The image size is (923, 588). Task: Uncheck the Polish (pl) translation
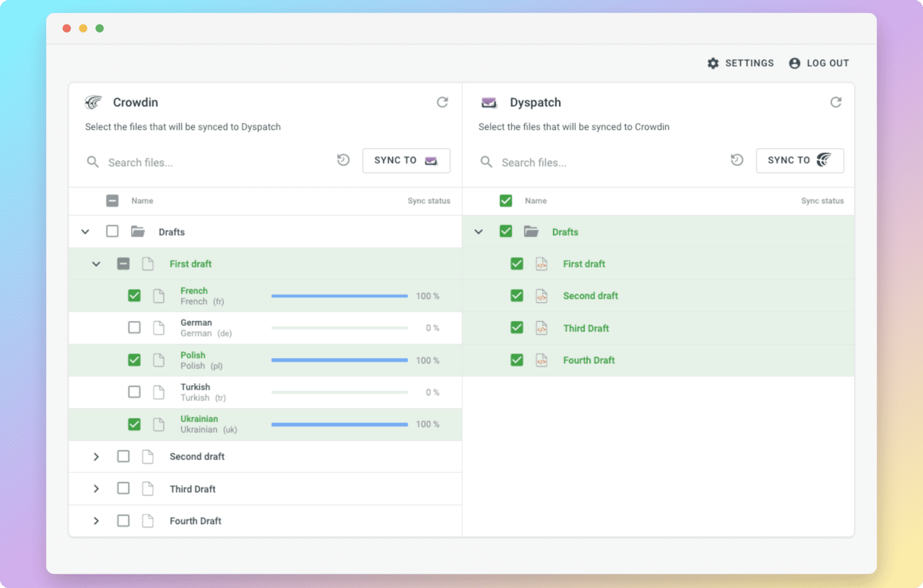[x=134, y=360]
